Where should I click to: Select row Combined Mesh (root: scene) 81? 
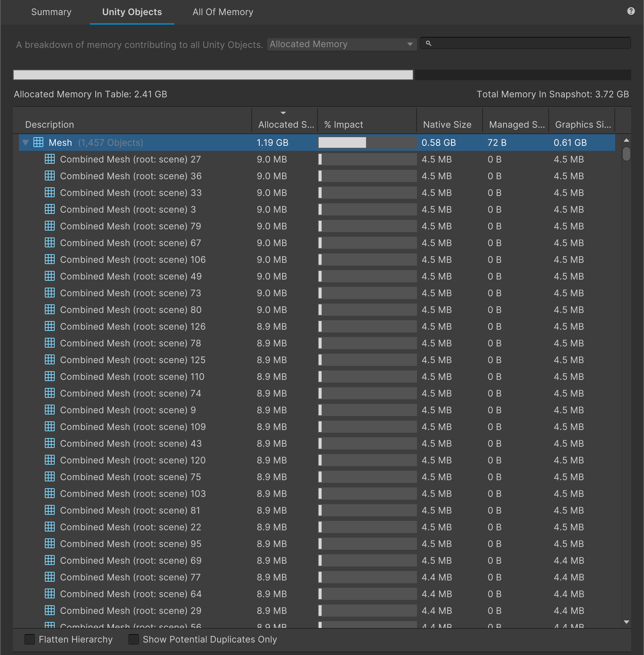click(317, 510)
